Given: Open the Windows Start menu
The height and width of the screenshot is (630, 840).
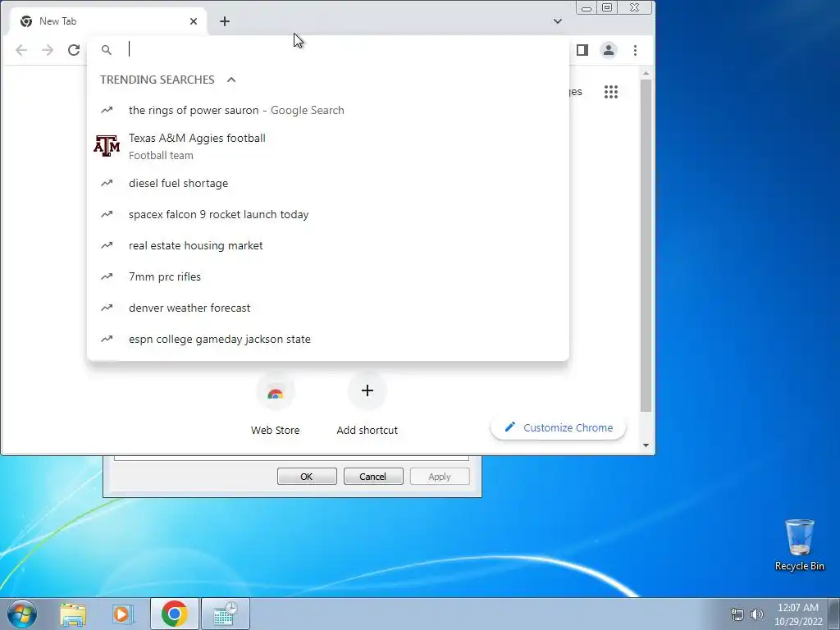Looking at the screenshot, I should coord(22,614).
